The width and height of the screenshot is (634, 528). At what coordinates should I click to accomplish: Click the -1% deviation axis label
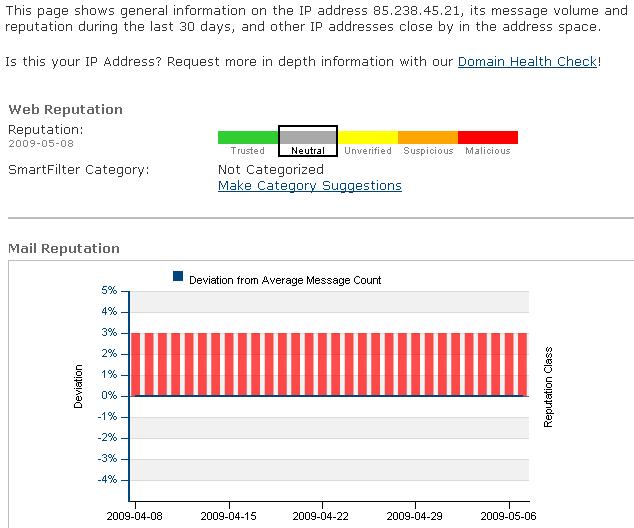click(x=108, y=416)
